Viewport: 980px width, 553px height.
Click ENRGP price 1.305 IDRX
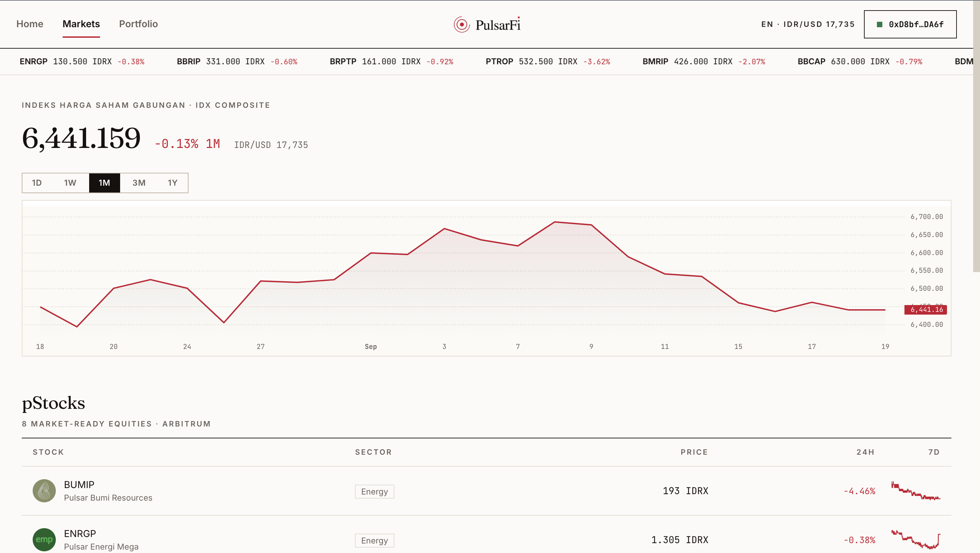tap(680, 540)
